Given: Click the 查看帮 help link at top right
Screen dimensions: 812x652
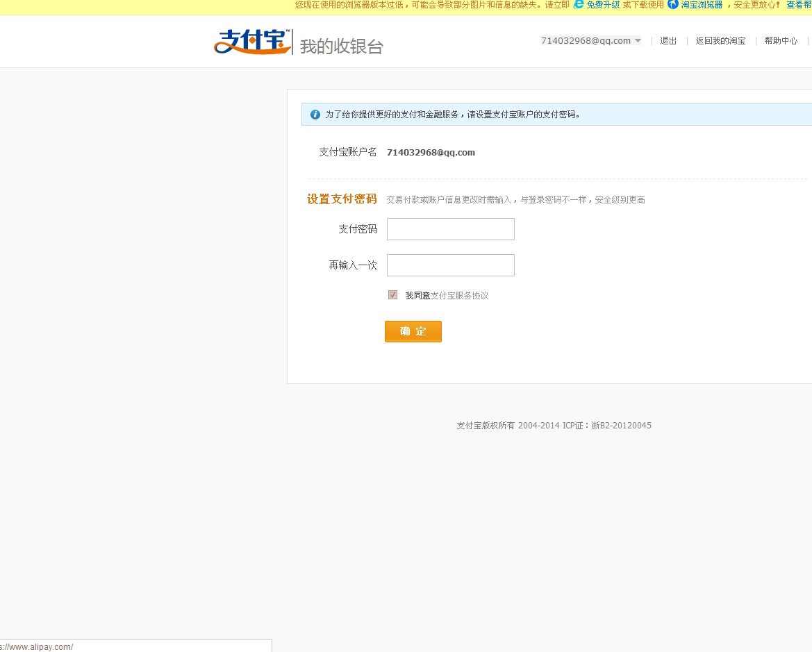Looking at the screenshot, I should tap(801, 5).
